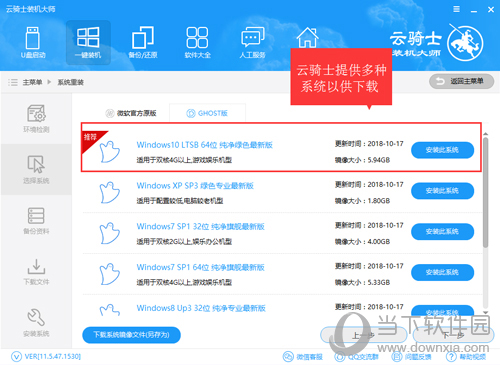500x365 pixels.
Task: Install Windows XP SP3 with 安装此系统
Action: 442,191
